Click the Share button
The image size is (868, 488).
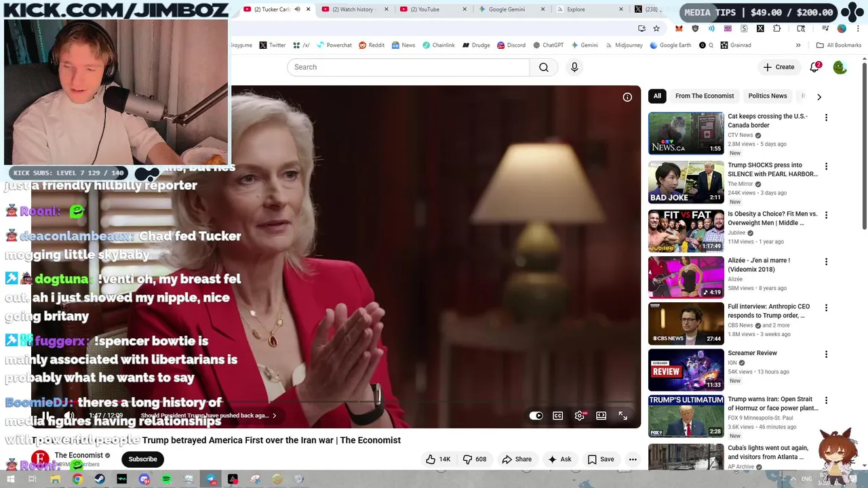(x=517, y=459)
